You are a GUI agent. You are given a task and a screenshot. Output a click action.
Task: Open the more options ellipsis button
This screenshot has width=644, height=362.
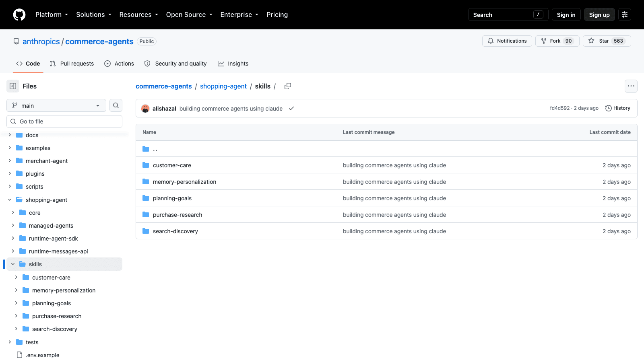631,86
